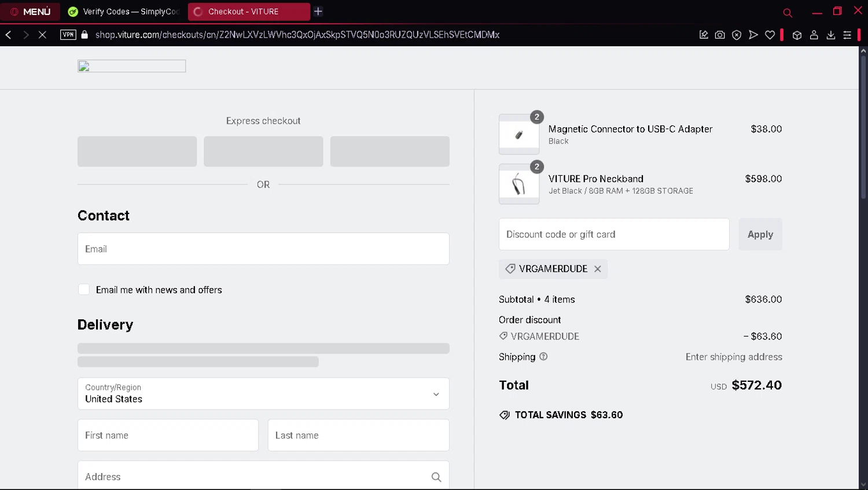Click the VITURE Pro Neckband thumbnail
The height and width of the screenshot is (490, 868).
[x=519, y=184]
